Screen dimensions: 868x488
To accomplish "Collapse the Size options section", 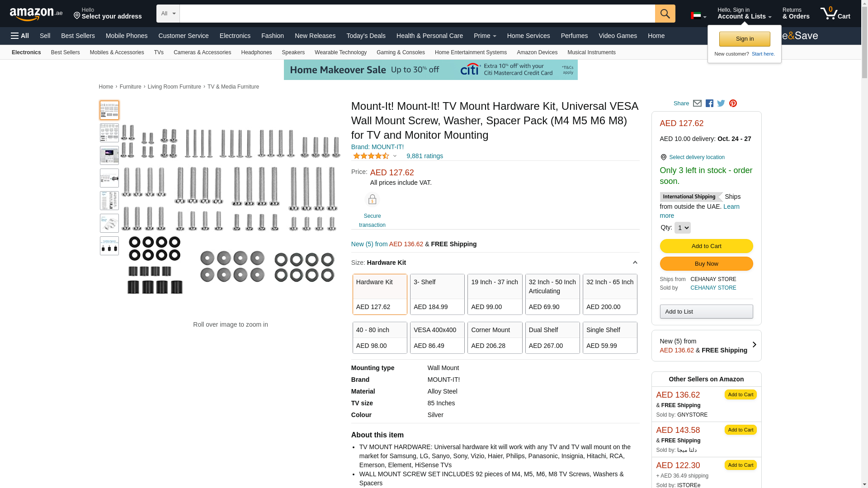I will pos(635,263).
